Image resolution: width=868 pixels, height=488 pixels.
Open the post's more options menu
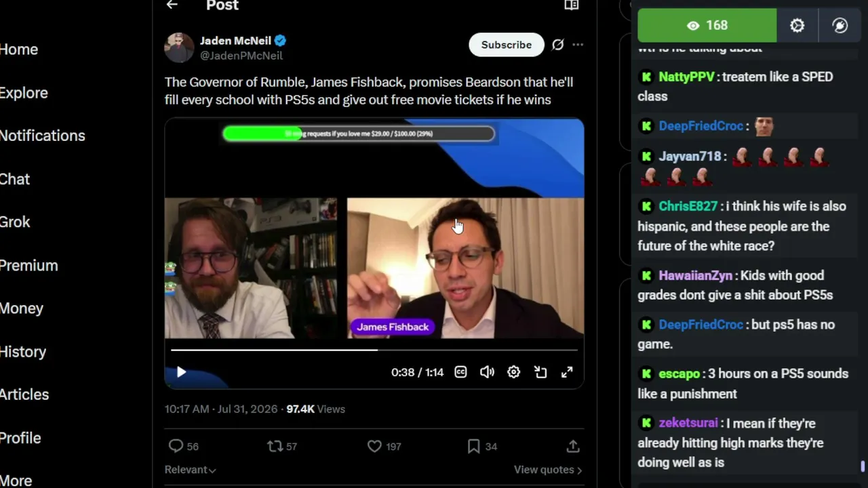pos(578,45)
